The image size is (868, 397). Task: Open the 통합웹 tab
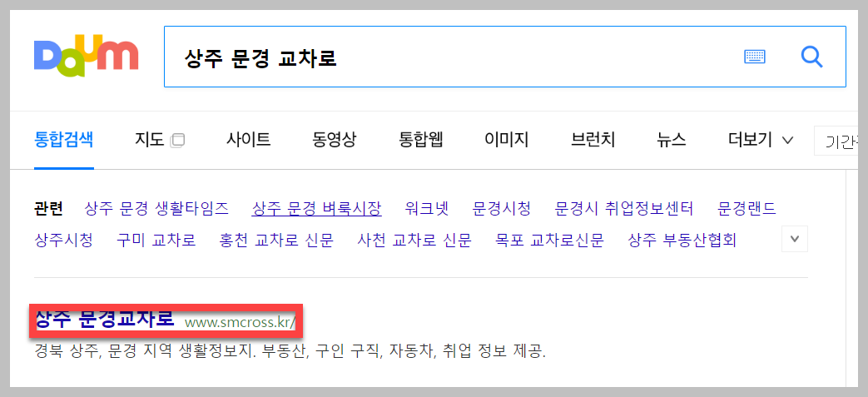[x=421, y=140]
